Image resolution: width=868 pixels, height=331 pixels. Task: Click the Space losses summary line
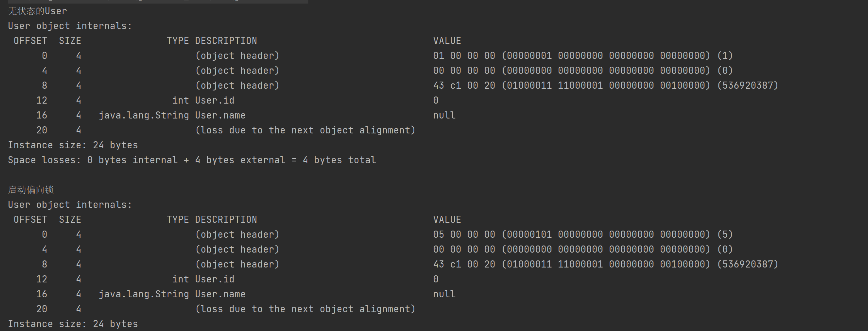point(192,160)
